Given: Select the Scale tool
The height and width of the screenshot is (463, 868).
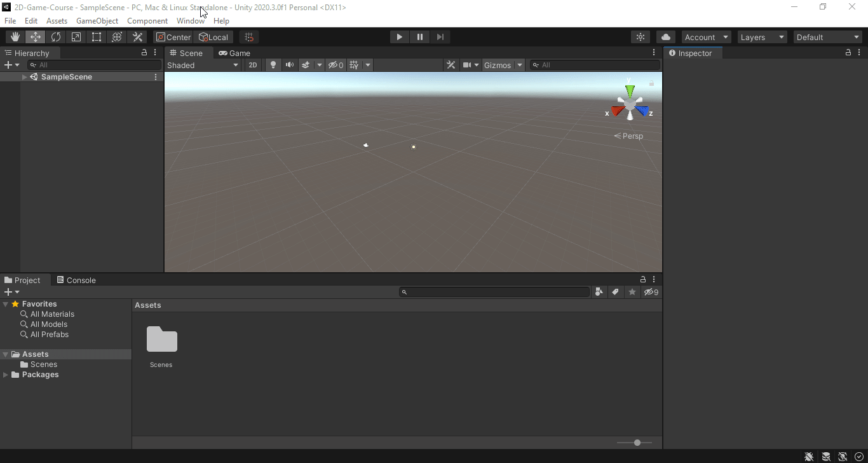Looking at the screenshot, I should tap(76, 37).
